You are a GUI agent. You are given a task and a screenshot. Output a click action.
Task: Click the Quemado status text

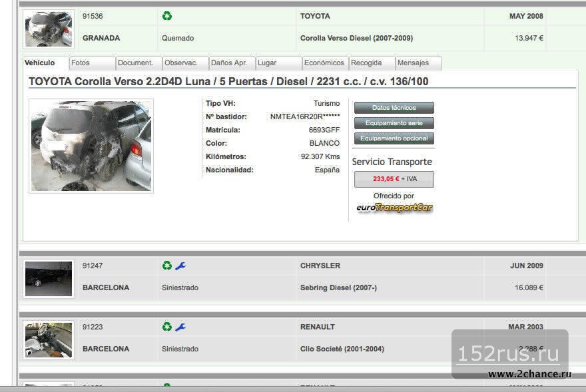click(178, 38)
